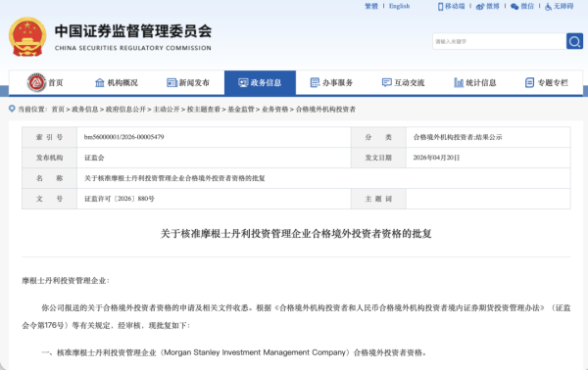Viewport: 588px width, 370px height.
Task: Click the page icon beside 专题专栏
Action: pyautogui.click(x=529, y=82)
